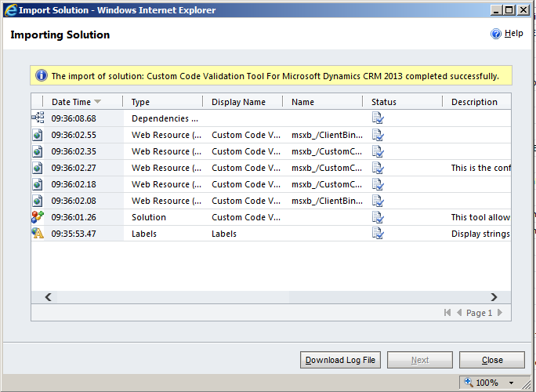
Task: Click msxb_/ClientBin name in 09:36:02.55 row
Action: tap(327, 135)
